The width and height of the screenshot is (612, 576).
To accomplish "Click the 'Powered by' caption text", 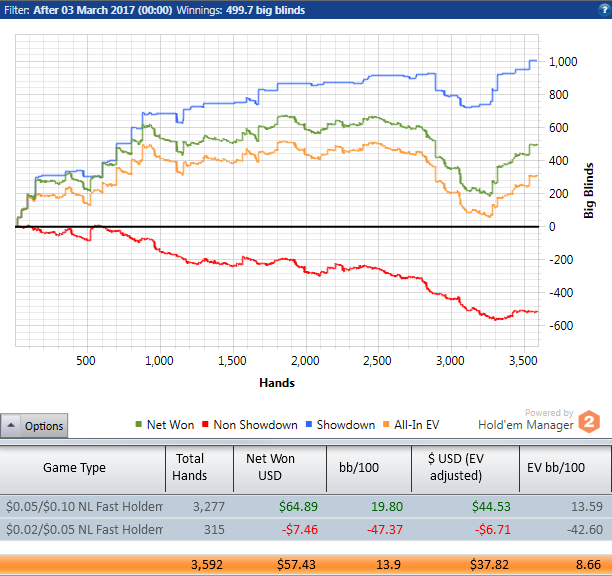I will 549,413.
